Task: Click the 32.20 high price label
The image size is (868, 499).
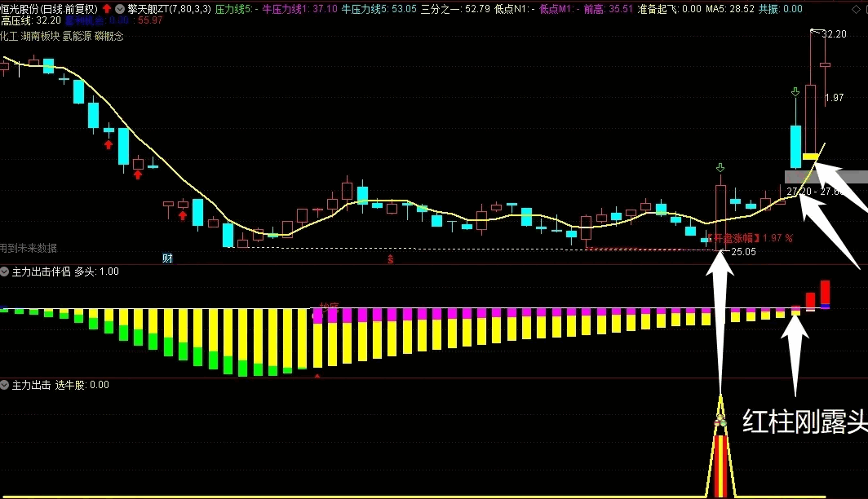Action: pyautogui.click(x=834, y=33)
